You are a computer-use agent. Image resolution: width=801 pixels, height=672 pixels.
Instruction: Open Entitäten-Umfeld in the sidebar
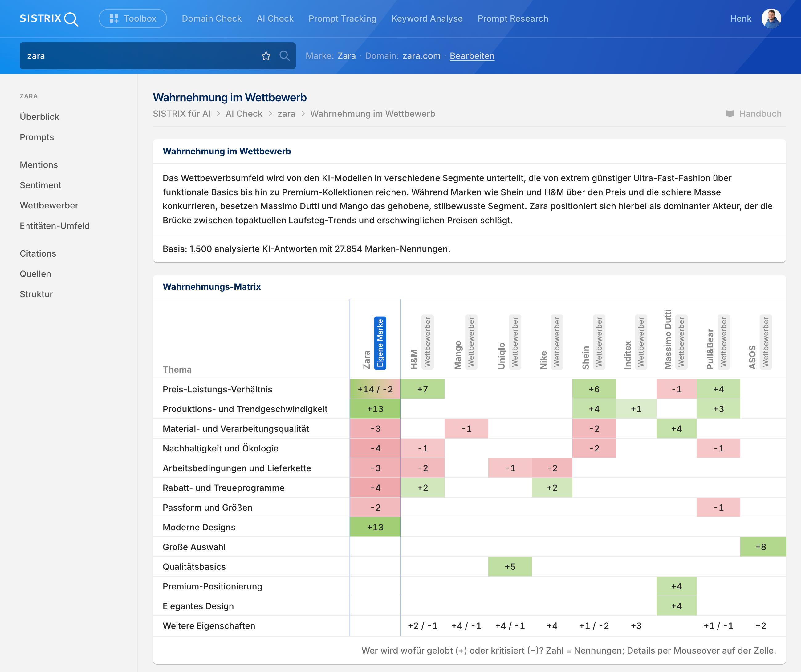[x=55, y=226]
